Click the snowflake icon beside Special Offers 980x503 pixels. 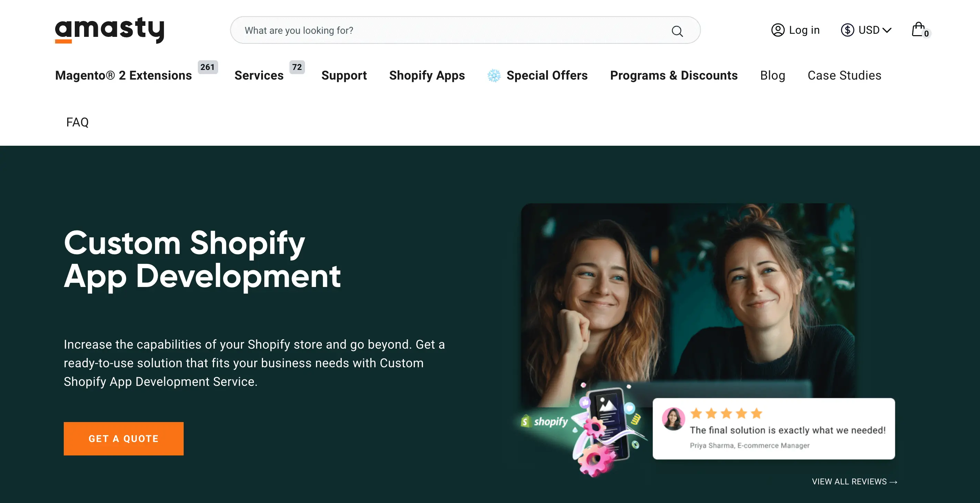(494, 75)
